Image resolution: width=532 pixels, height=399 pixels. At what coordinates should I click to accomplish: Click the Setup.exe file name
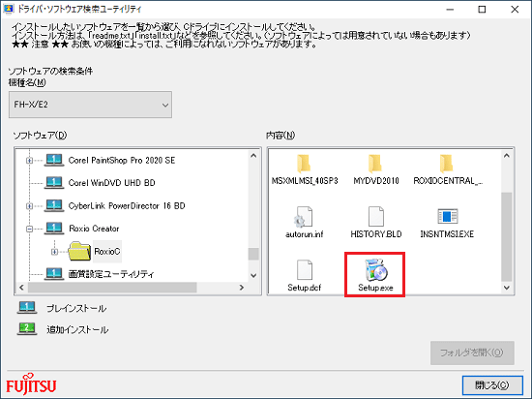coord(375,288)
